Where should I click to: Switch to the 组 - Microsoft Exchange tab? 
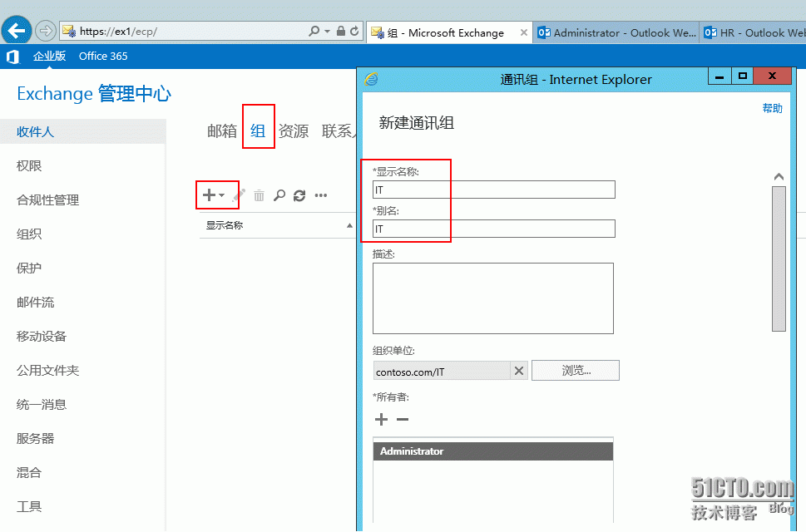pyautogui.click(x=445, y=33)
